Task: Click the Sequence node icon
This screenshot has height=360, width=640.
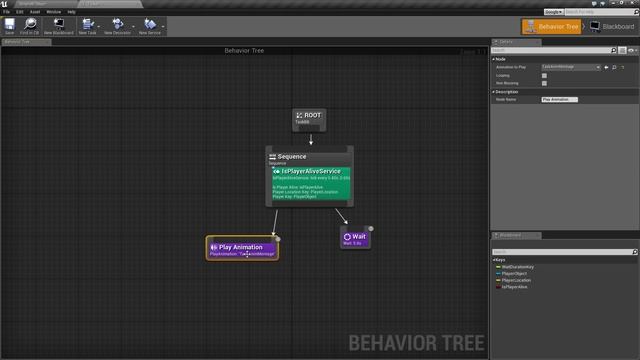Action: coord(273,157)
